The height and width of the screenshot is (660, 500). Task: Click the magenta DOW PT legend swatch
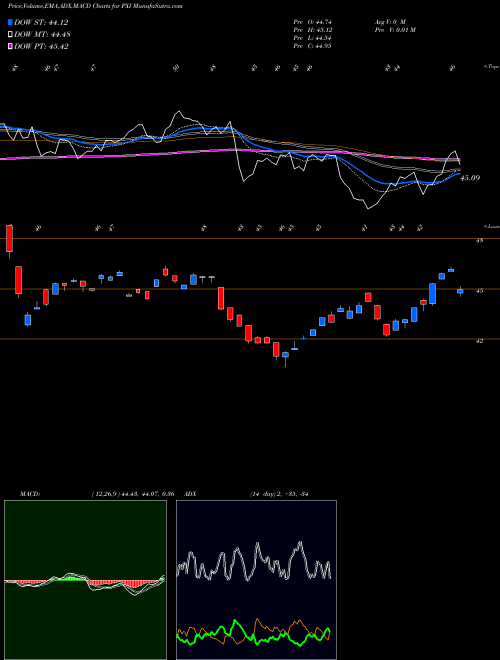[10, 46]
